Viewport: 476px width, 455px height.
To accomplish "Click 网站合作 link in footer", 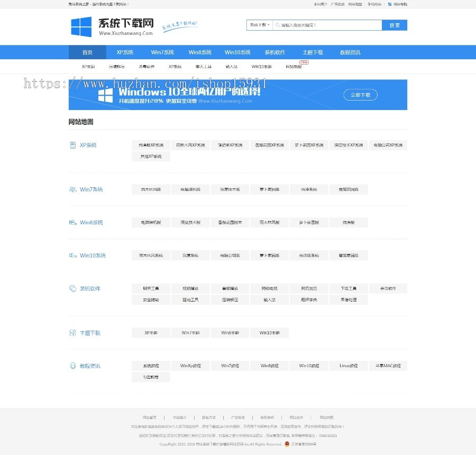I will click(296, 417).
